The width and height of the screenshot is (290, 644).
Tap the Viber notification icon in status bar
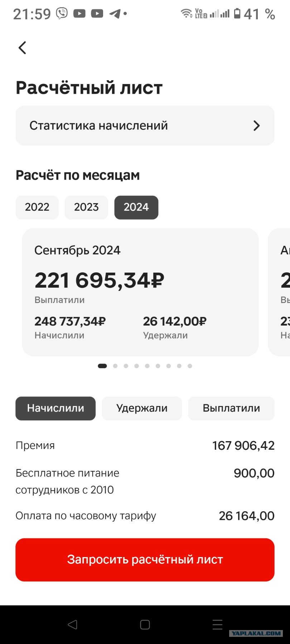coord(62,14)
